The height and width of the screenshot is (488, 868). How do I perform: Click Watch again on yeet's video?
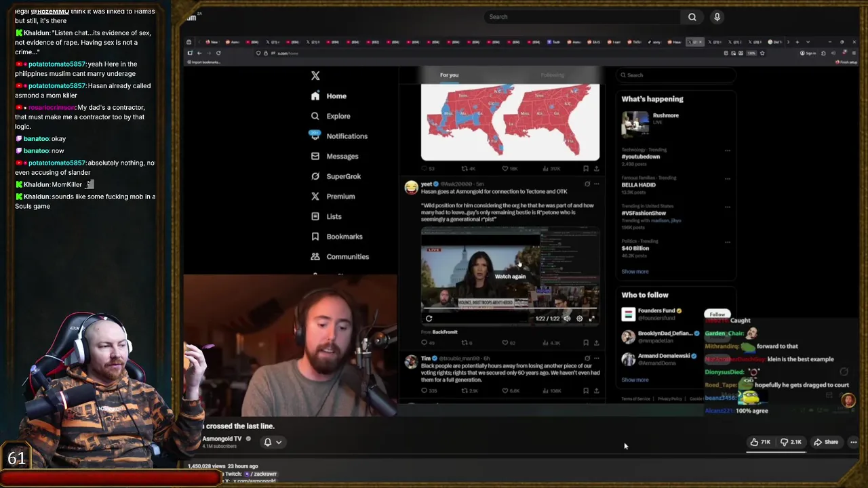(510, 277)
